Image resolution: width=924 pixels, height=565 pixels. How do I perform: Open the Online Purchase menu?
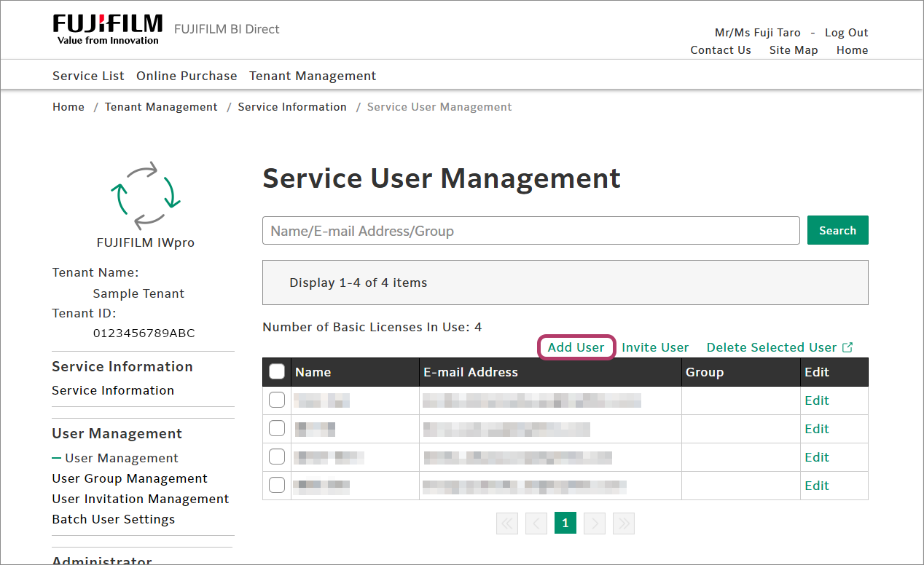point(187,76)
